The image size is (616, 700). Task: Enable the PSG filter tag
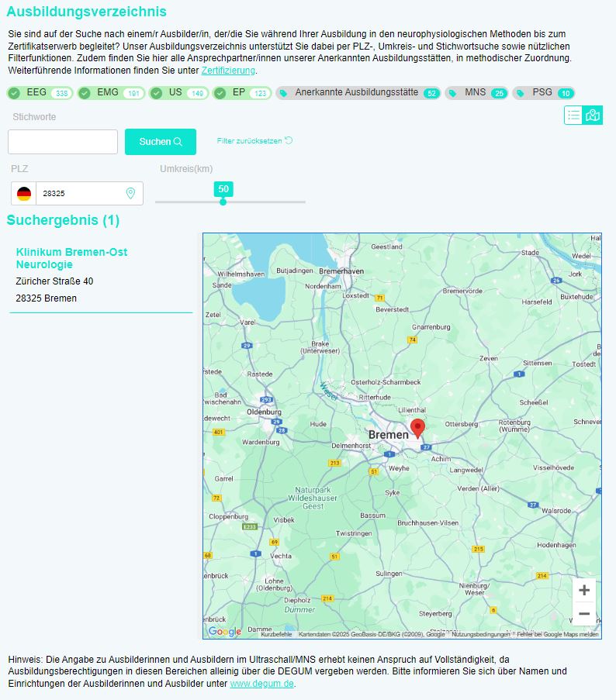(x=543, y=93)
